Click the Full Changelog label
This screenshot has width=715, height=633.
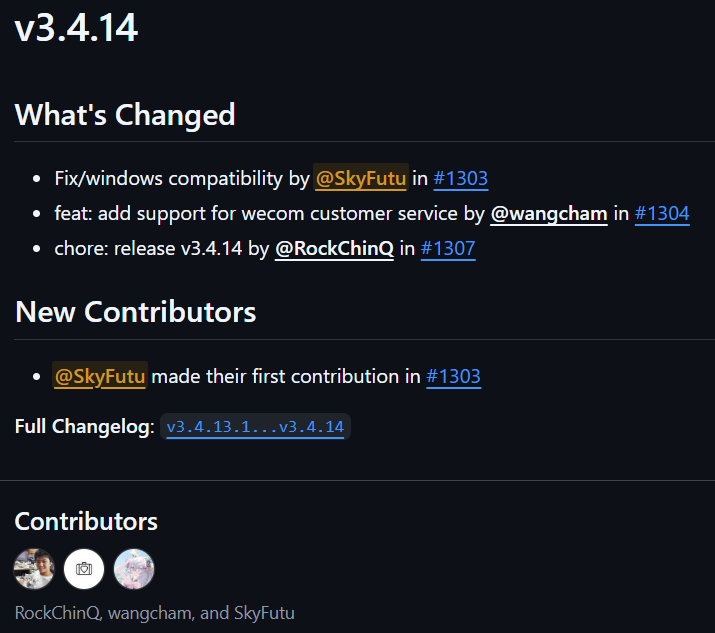pyautogui.click(x=85, y=427)
